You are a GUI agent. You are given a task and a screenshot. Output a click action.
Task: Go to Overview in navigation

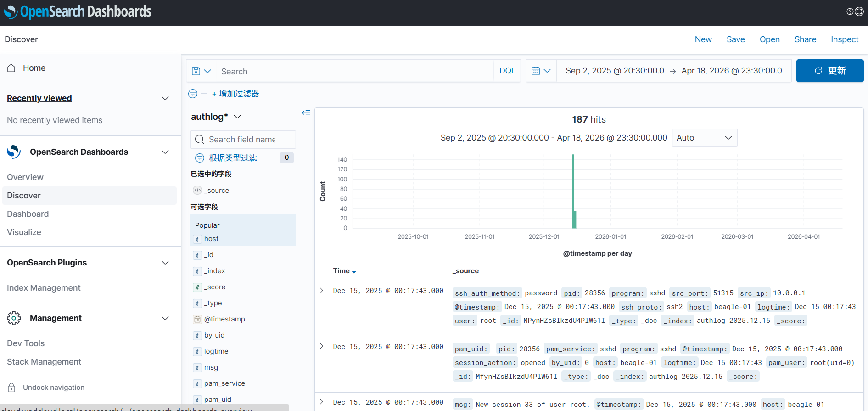[25, 177]
